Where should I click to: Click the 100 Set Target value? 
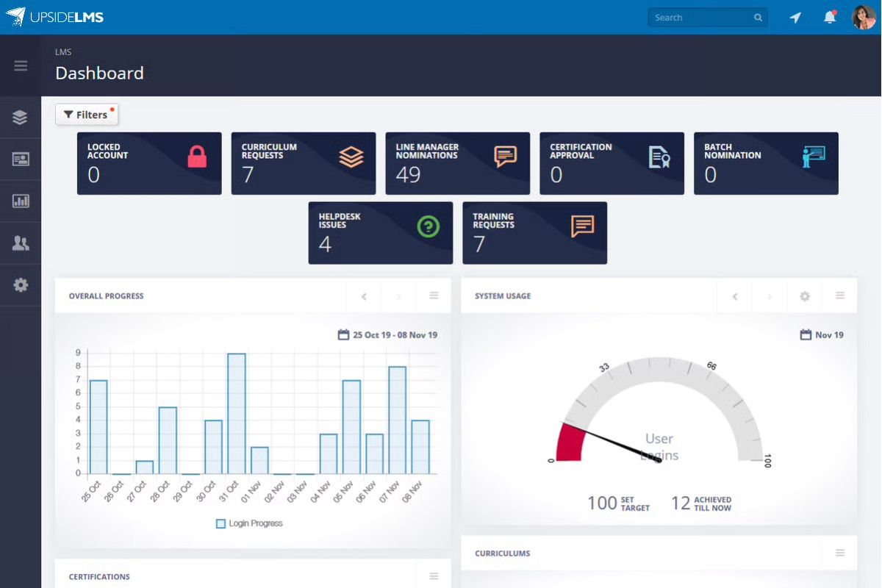602,503
